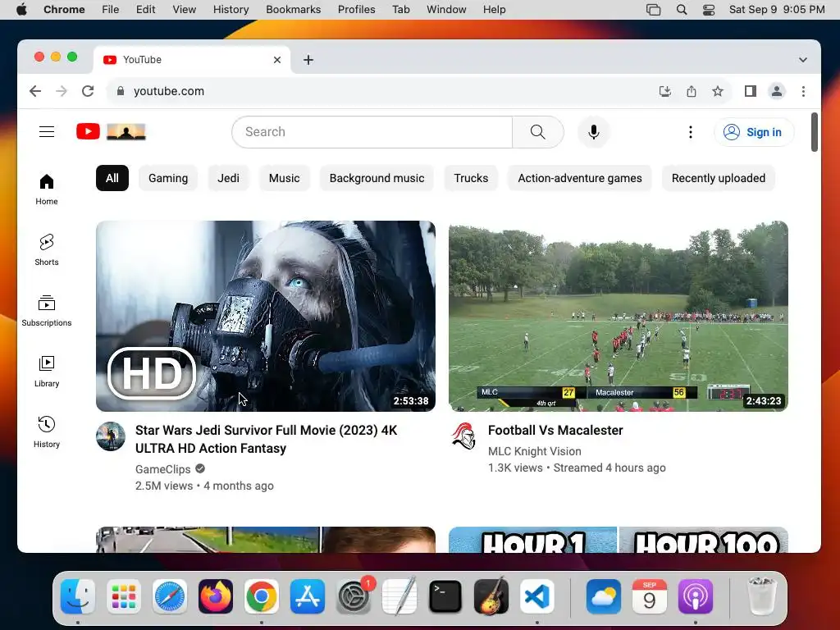
Task: Select the Jedi filter chip
Action: pyautogui.click(x=228, y=178)
